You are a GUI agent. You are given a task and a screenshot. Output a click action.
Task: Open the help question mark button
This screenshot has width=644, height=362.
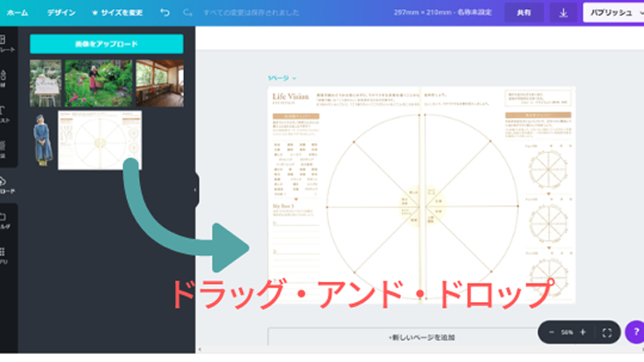(x=636, y=332)
